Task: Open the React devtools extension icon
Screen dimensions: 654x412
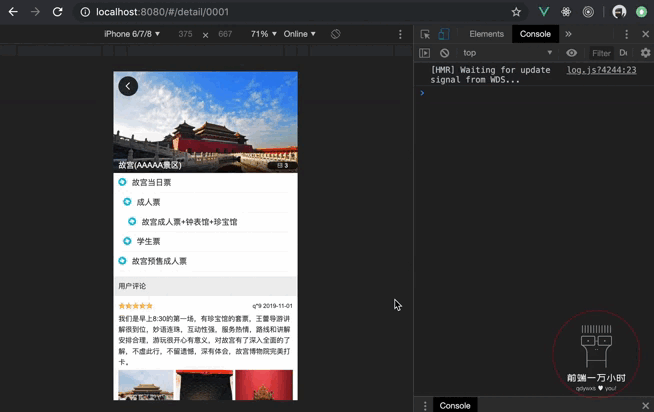Action: tap(566, 12)
